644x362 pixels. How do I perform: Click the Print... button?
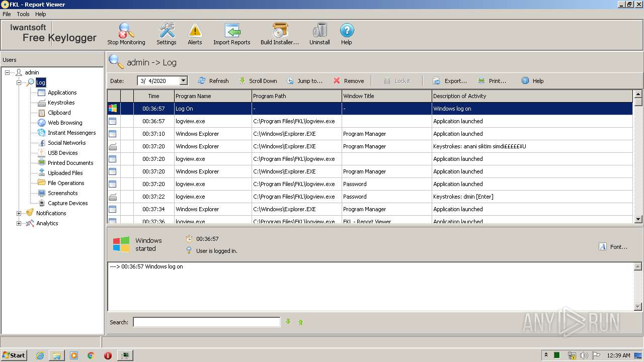[x=492, y=80]
